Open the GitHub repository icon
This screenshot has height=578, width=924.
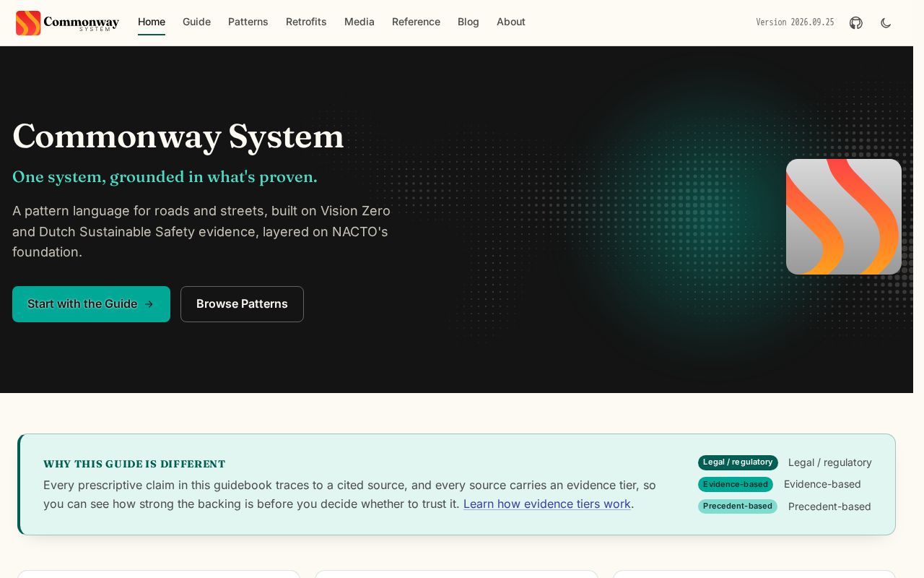coord(856,22)
